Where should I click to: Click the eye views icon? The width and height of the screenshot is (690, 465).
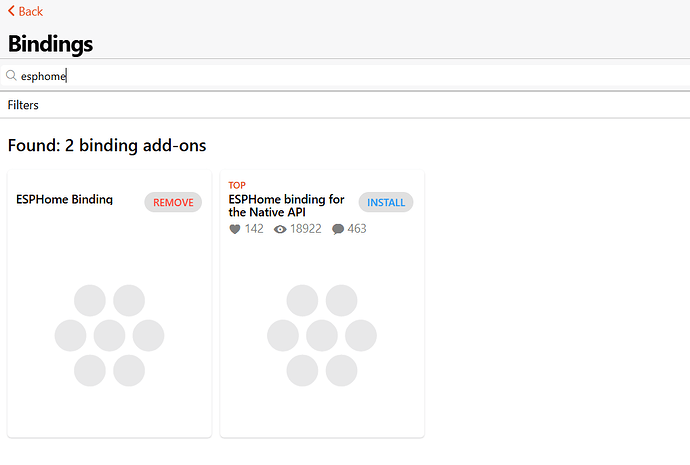pyautogui.click(x=280, y=229)
